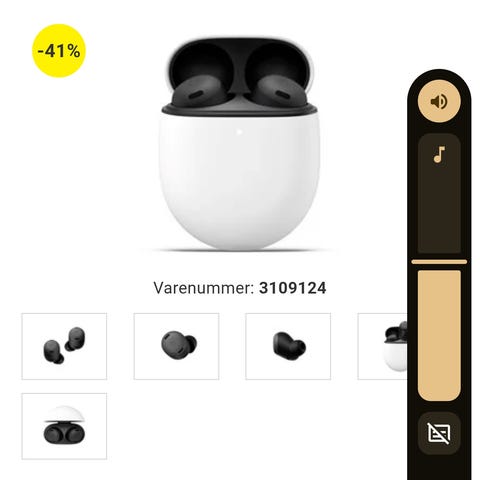This screenshot has height=480, width=480.
Task: Toggle the Live Caption icon
Action: coord(439,433)
